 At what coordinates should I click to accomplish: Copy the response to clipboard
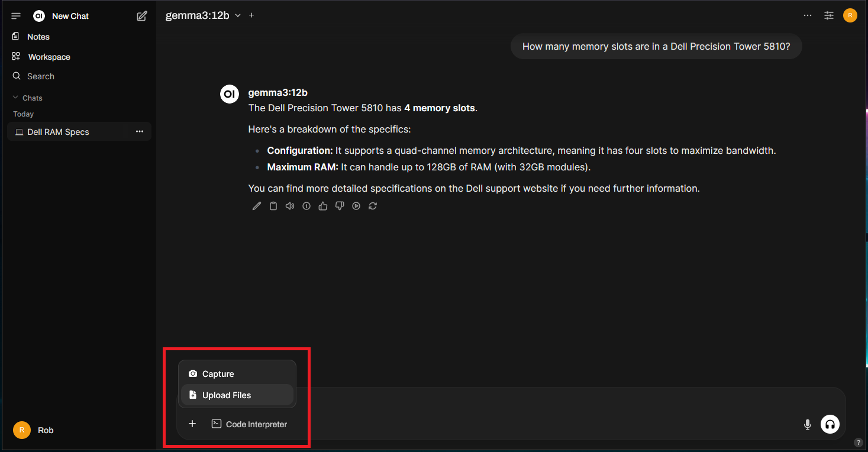coord(273,206)
